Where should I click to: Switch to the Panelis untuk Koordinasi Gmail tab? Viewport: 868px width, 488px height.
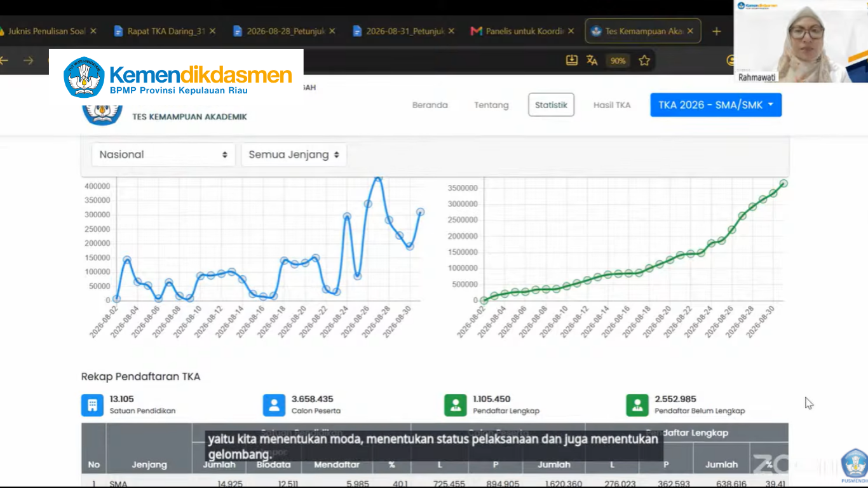[523, 30]
